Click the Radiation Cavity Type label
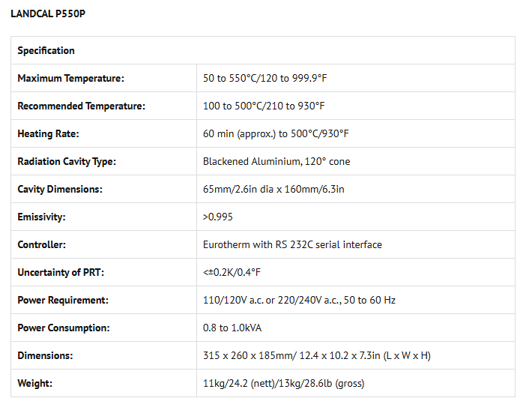 coord(67,162)
